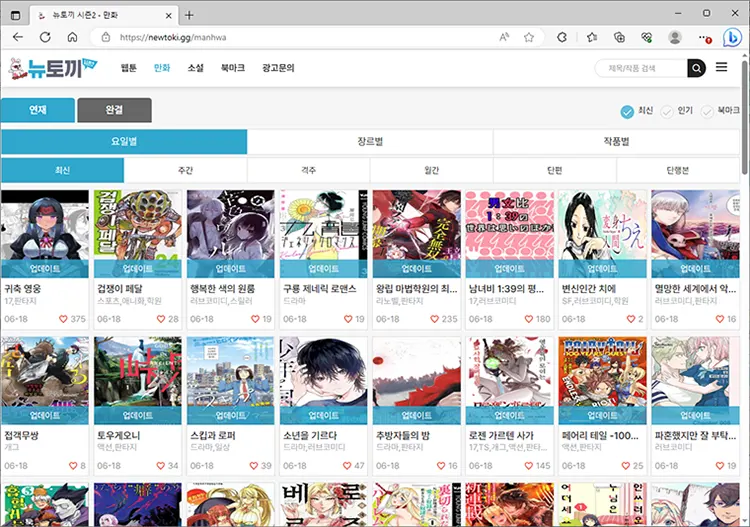Open browser extensions icon
Image resolution: width=750 pixels, height=527 pixels.
pyautogui.click(x=562, y=37)
